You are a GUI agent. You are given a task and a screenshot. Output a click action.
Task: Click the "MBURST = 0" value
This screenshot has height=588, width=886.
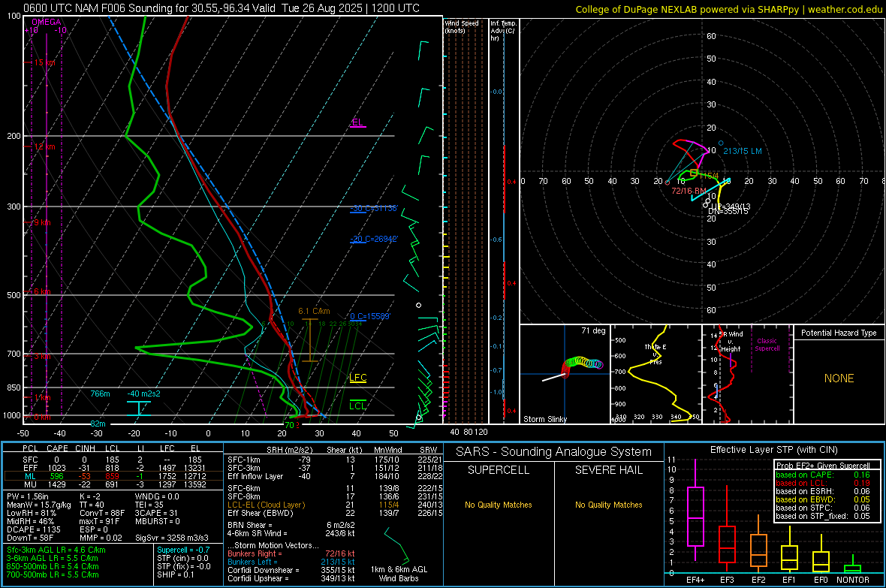158,521
